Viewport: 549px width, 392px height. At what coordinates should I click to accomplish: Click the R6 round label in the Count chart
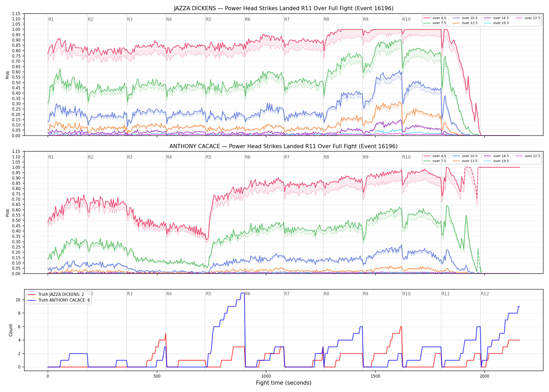pos(248,294)
